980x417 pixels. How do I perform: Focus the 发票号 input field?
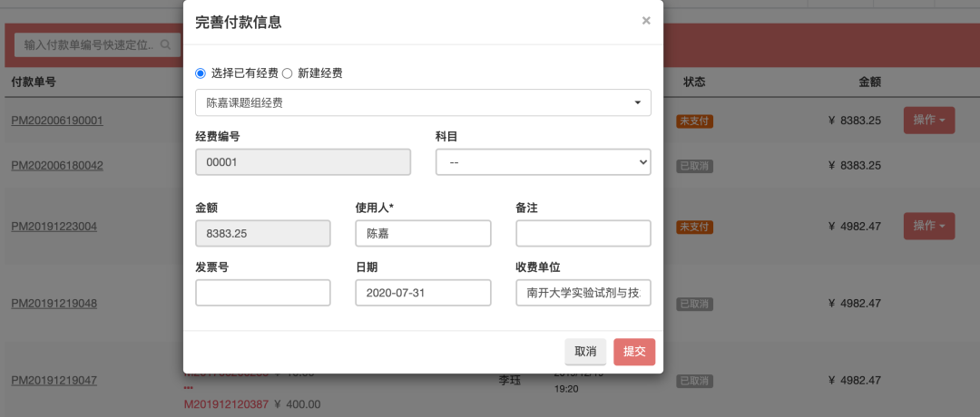coord(263,293)
